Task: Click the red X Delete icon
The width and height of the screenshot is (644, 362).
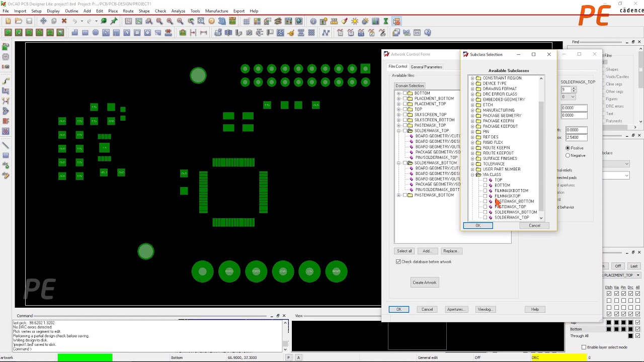Action: click(64, 21)
